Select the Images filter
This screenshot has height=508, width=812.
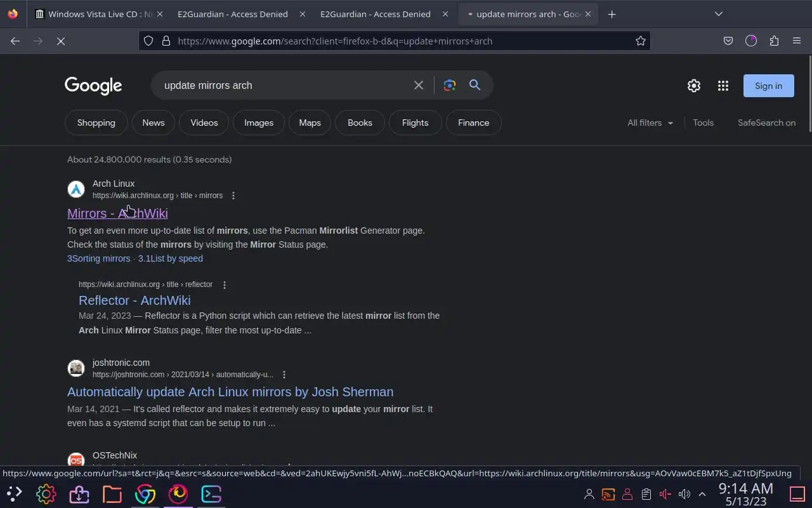tap(259, 123)
